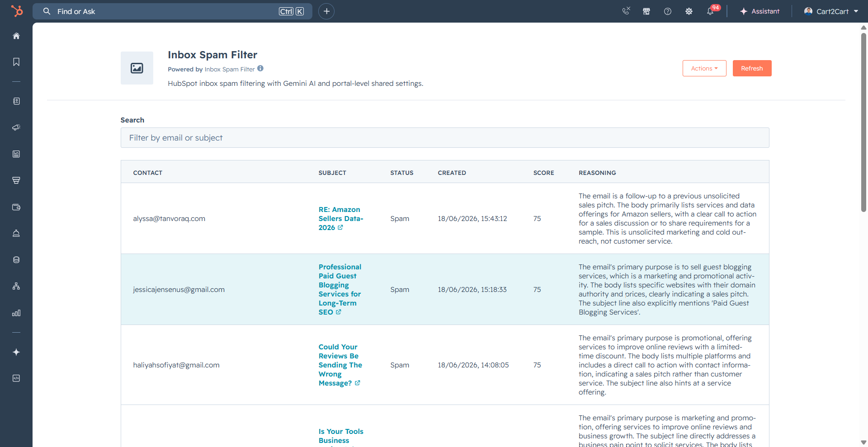Go to Home in the sidebar
868x447 pixels.
16,36
